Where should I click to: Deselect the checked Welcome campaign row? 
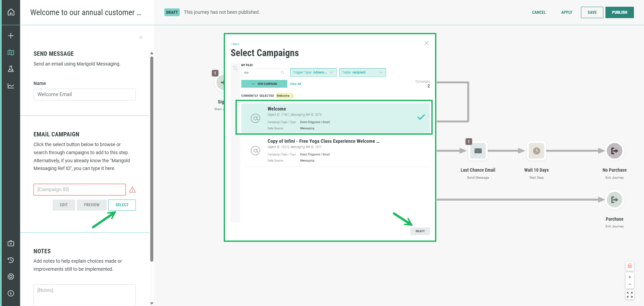335,118
